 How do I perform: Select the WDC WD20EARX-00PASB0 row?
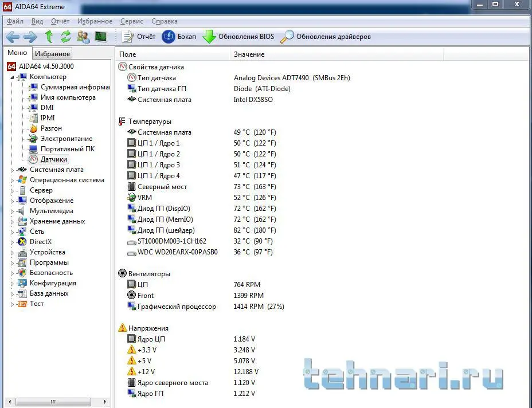pos(200,252)
